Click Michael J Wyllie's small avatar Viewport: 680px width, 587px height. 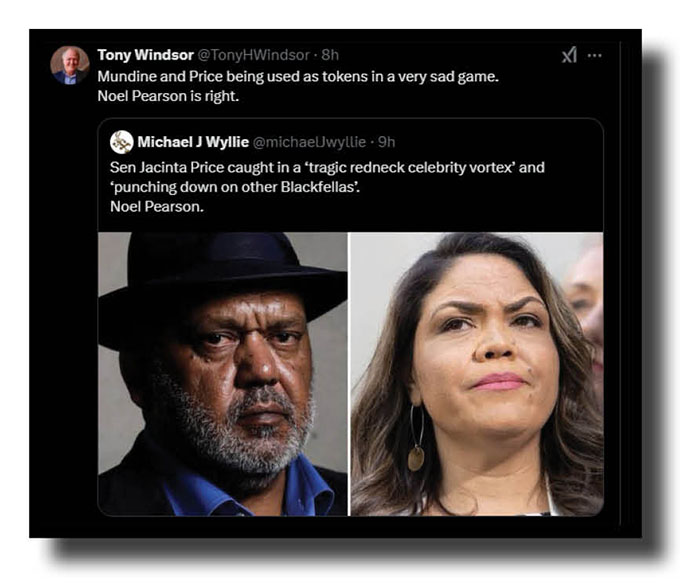point(122,142)
